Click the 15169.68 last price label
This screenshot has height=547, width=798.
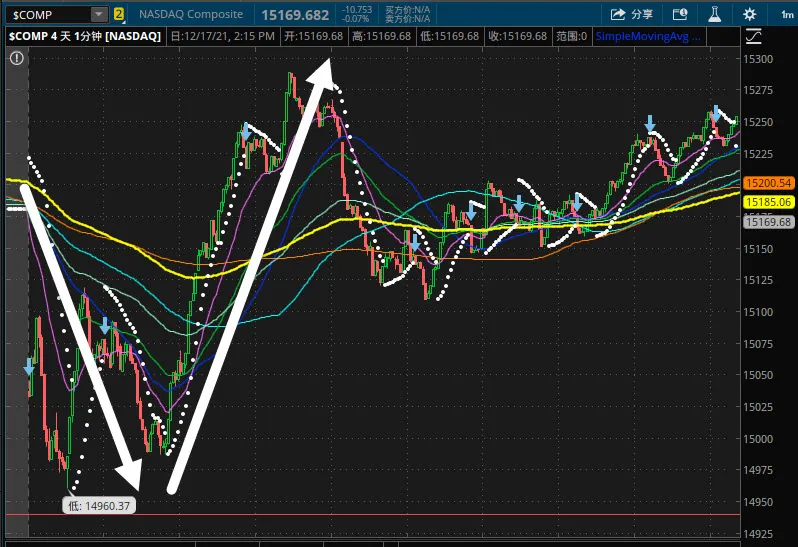click(x=769, y=221)
